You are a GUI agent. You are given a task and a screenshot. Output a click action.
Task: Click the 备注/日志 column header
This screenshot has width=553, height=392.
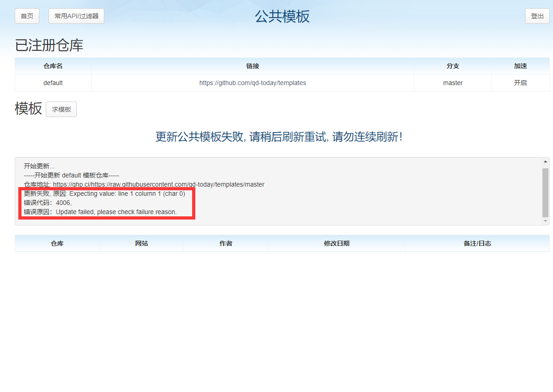click(x=477, y=243)
